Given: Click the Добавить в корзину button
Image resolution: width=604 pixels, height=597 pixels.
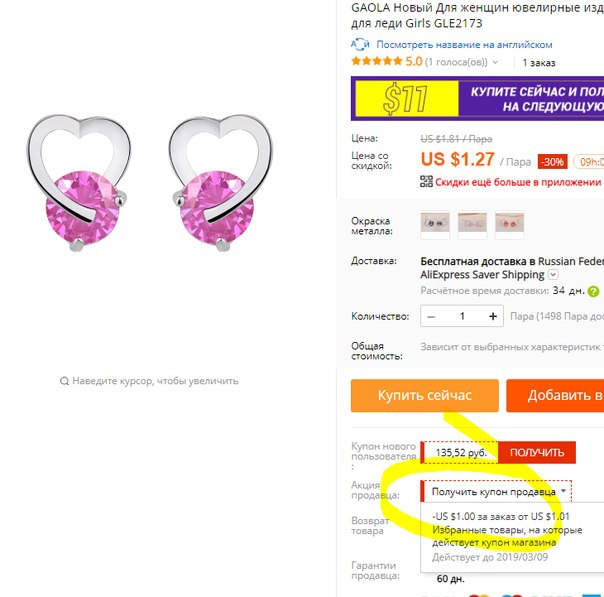Looking at the screenshot, I should pyautogui.click(x=555, y=396).
